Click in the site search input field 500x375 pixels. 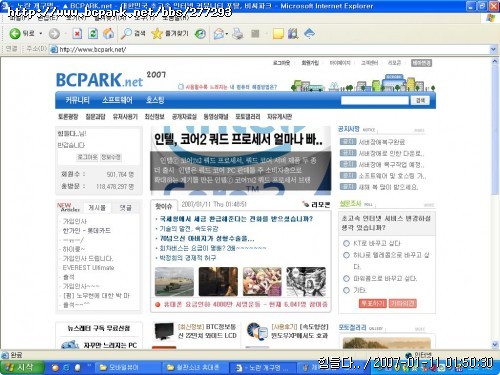click(375, 100)
